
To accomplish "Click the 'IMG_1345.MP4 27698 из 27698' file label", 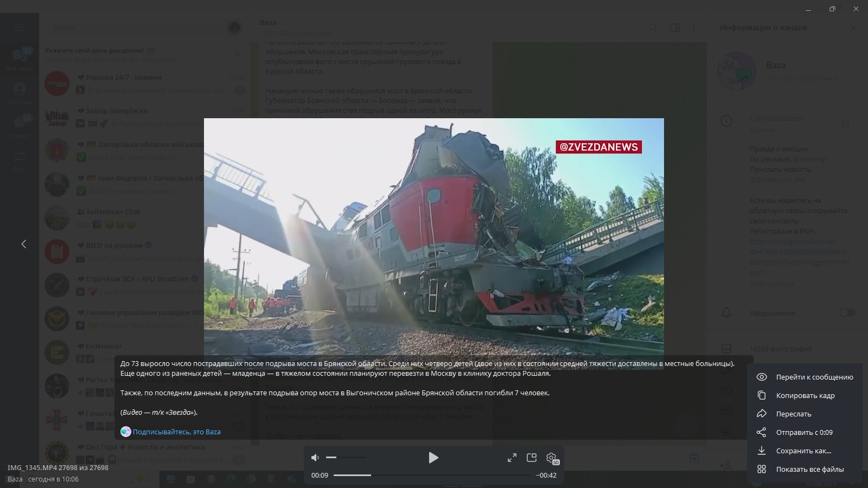I will pyautogui.click(x=58, y=467).
